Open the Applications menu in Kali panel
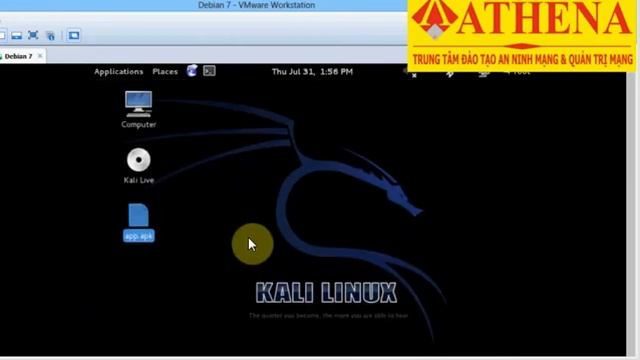640x360 pixels. pos(119,71)
